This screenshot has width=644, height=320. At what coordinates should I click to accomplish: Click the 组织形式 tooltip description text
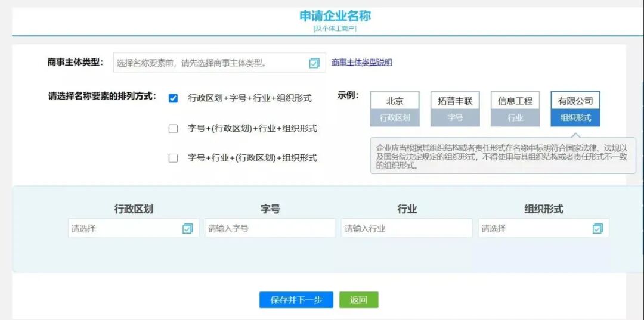click(501, 157)
